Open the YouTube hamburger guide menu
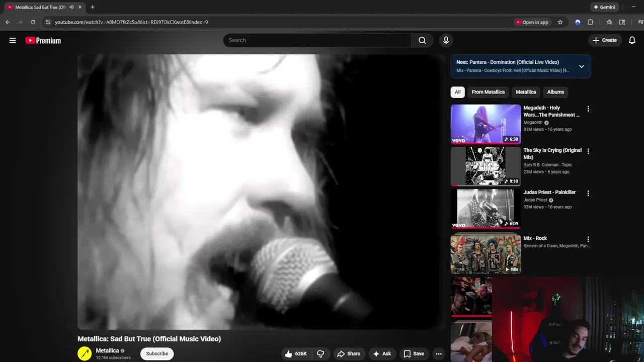 point(13,40)
